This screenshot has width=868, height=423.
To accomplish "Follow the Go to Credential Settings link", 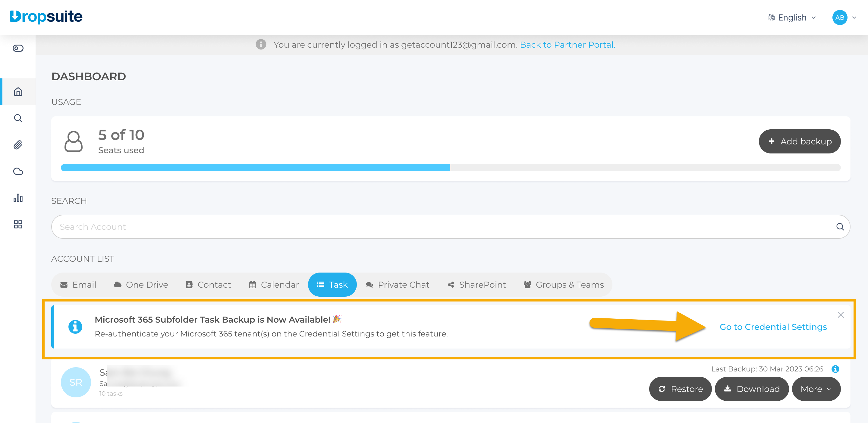I will pos(773,327).
